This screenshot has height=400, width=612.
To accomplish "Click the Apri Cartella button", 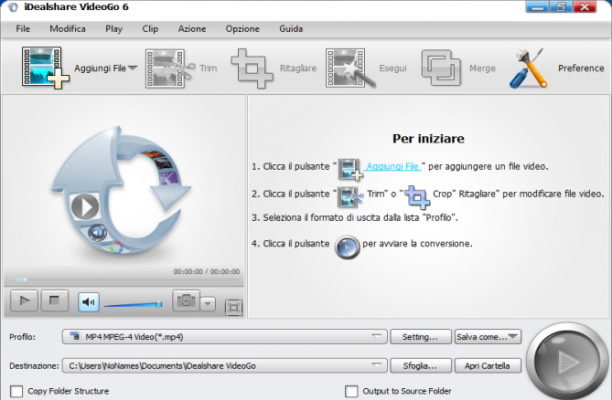I will tap(487, 366).
